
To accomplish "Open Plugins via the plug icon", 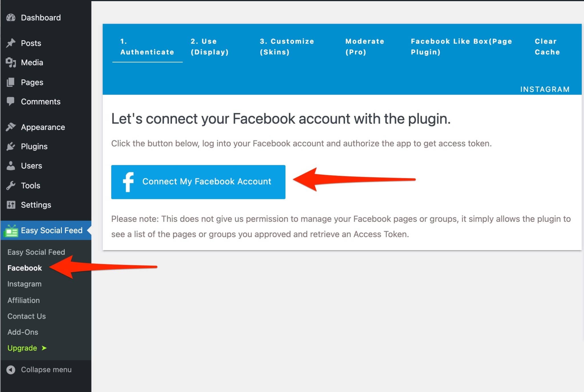I will [x=11, y=146].
